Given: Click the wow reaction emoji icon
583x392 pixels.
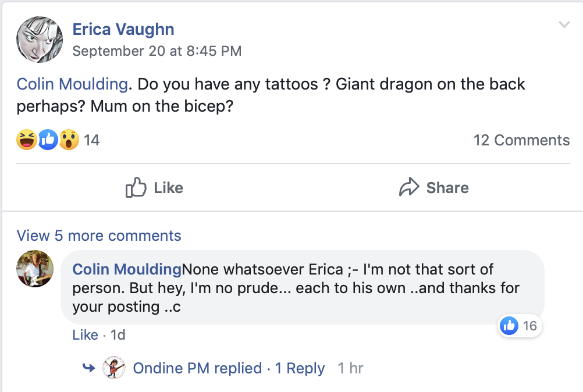Looking at the screenshot, I should pyautogui.click(x=69, y=140).
